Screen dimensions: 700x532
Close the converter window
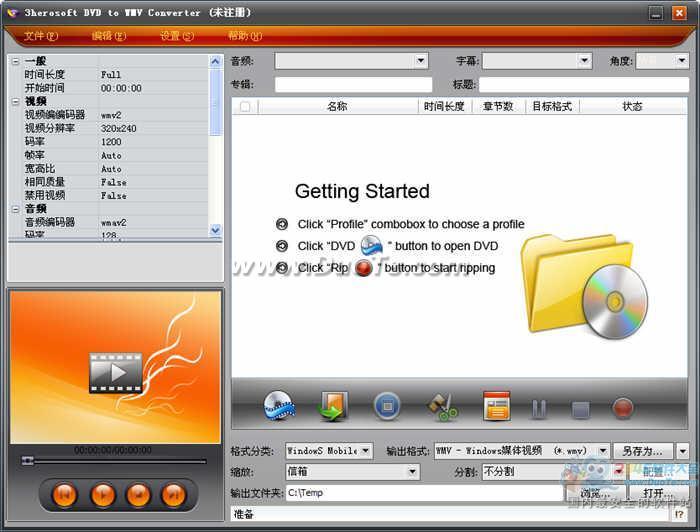pos(679,13)
